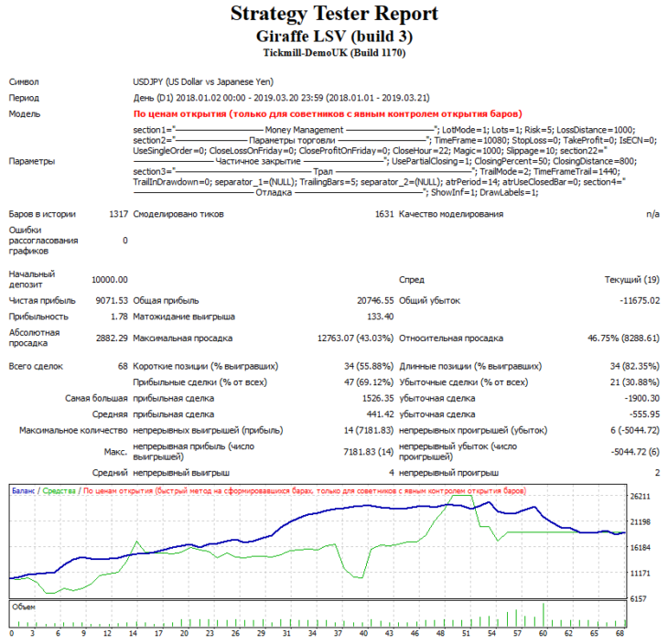This screenshot has height=644, width=668.
Task: Click loss trades value '21 (30.88%)'
Action: click(635, 382)
